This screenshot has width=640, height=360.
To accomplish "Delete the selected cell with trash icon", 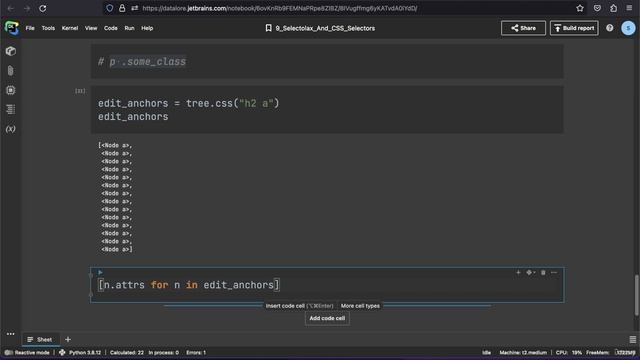I will 543,272.
